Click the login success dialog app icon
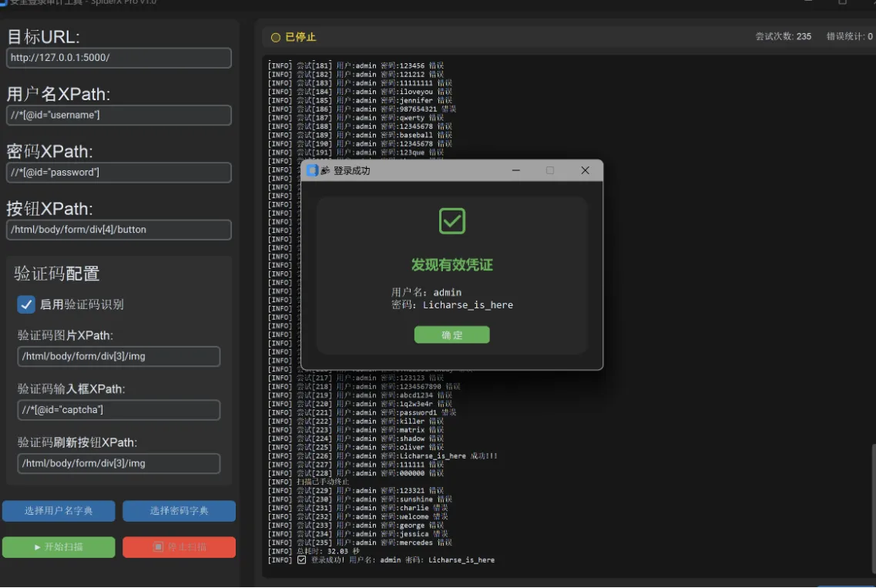Viewport: 876px width, 588px height. (312, 170)
